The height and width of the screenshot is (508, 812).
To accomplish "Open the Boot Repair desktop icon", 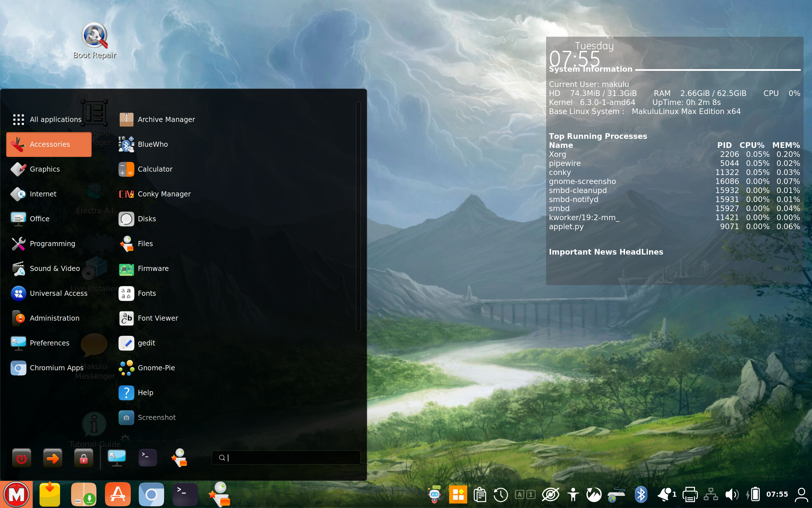I will pyautogui.click(x=95, y=41).
